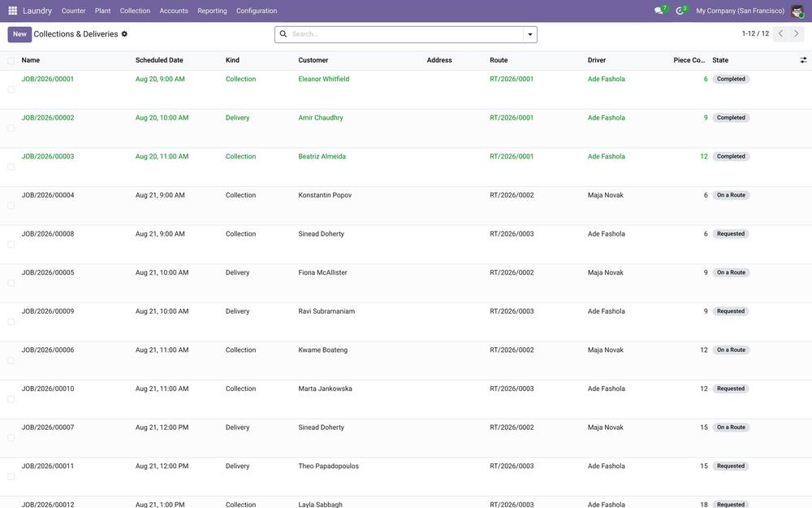Click Aug 20, 9:00 AM date cell
The width and height of the screenshot is (812, 508).
(x=160, y=79)
